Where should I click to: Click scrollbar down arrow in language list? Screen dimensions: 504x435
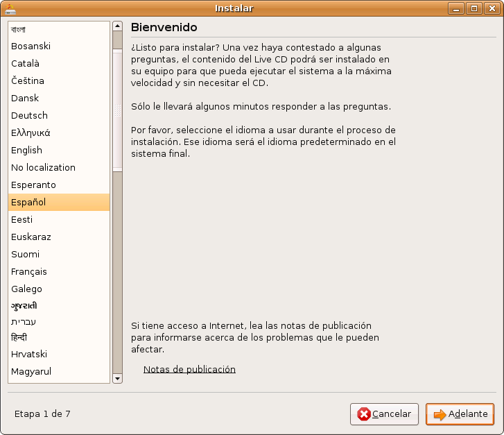[118, 379]
